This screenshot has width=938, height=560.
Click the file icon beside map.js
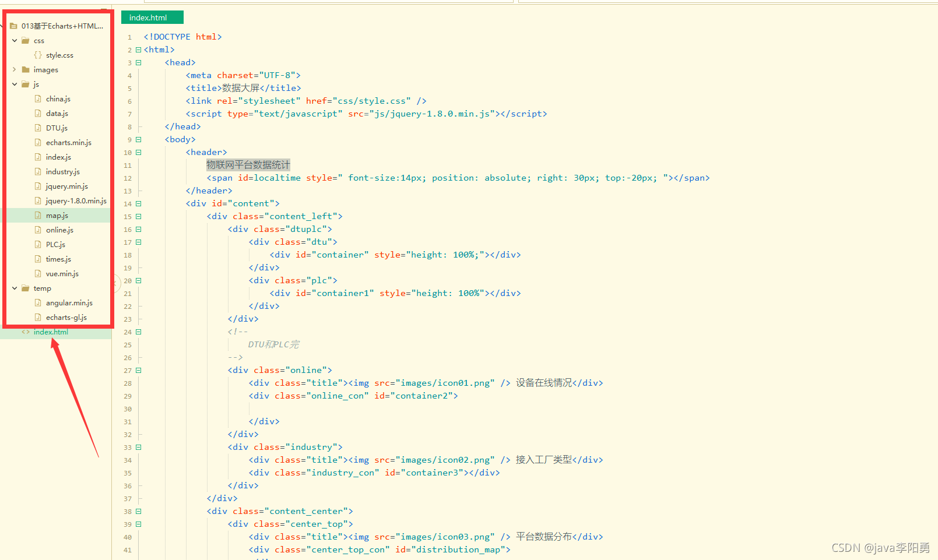[x=38, y=216]
